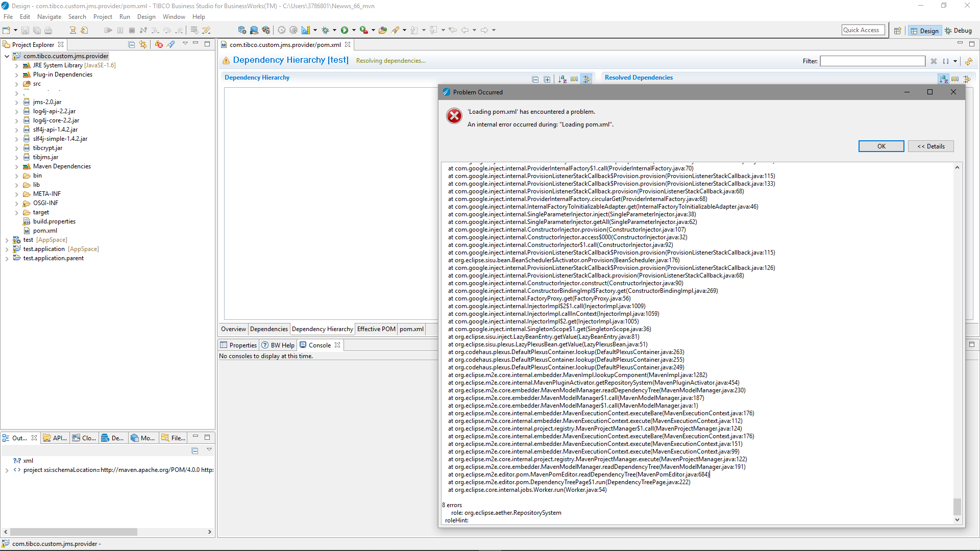Click the File Explorer view tab icon
Viewport: 980px width, 551px height.
[x=165, y=438]
